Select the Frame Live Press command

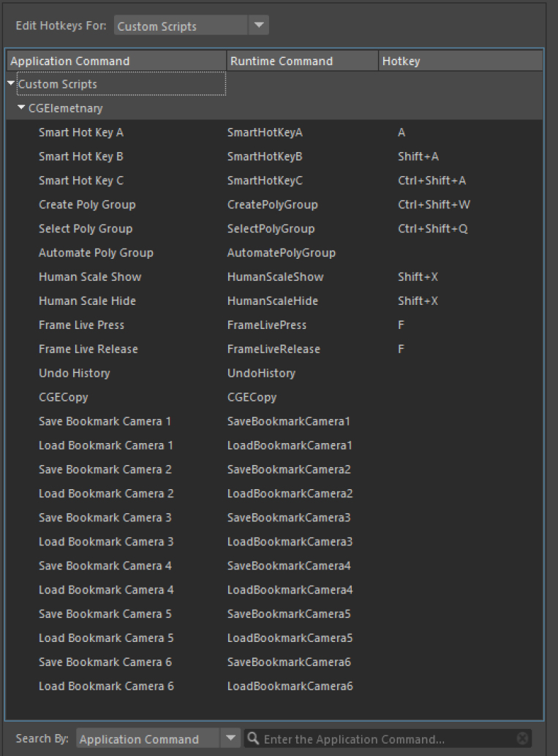point(81,325)
